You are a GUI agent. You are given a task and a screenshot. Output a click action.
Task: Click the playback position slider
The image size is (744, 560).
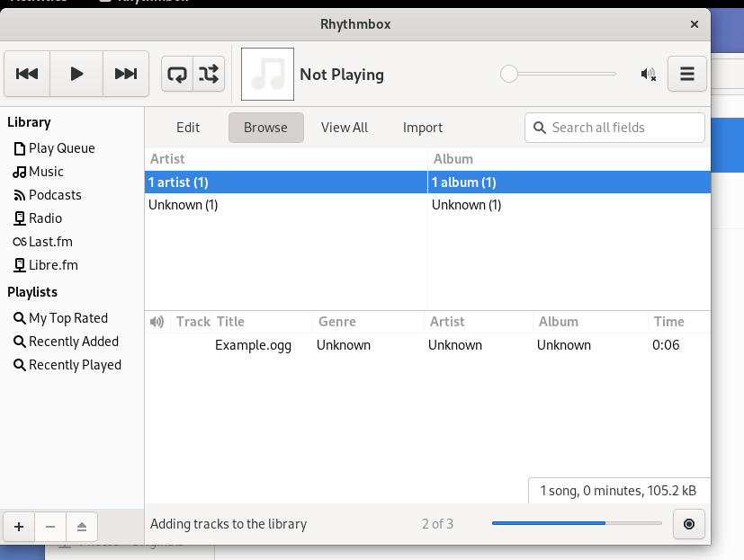click(x=558, y=74)
